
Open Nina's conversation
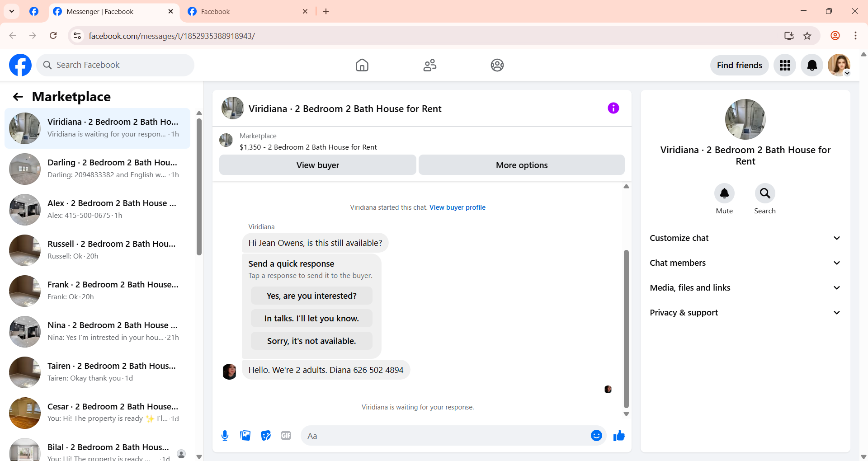pos(97,332)
